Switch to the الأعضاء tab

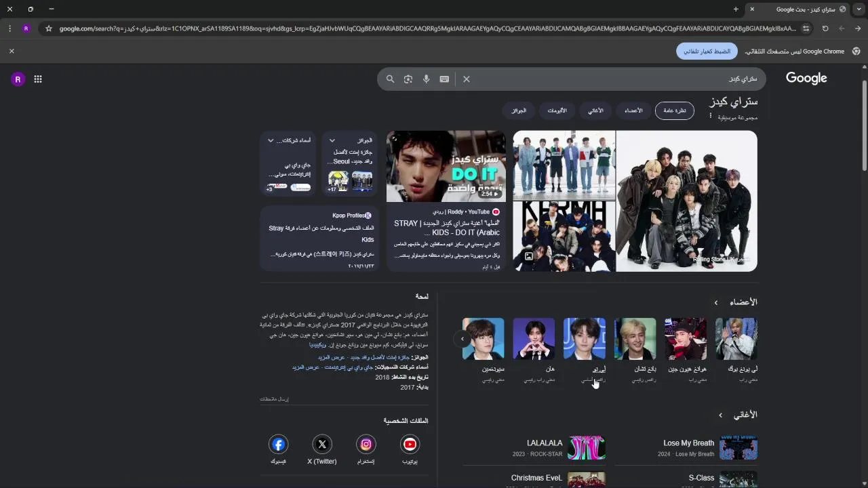(x=633, y=110)
